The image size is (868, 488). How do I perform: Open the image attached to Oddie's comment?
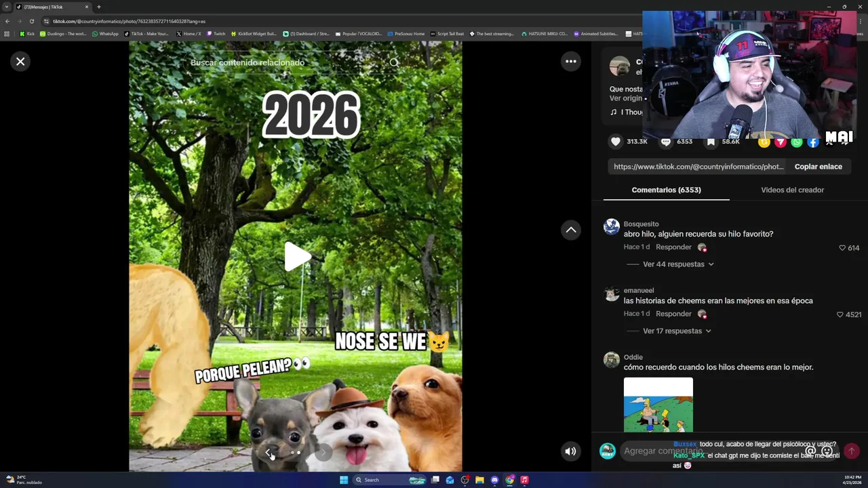pos(658,405)
